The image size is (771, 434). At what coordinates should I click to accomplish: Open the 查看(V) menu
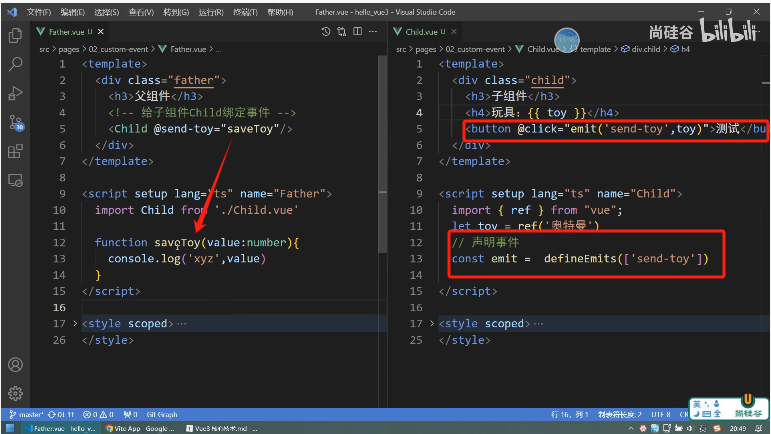(x=141, y=12)
